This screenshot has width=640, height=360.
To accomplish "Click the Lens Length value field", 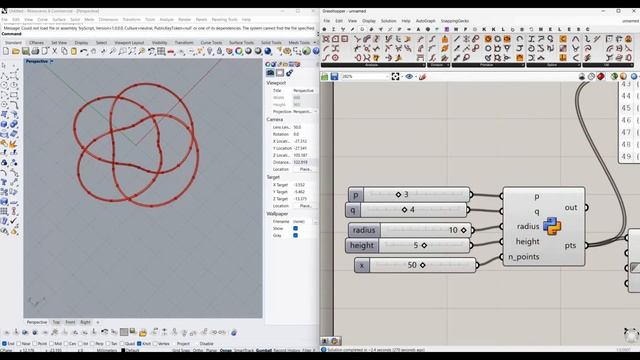I will coord(304,127).
